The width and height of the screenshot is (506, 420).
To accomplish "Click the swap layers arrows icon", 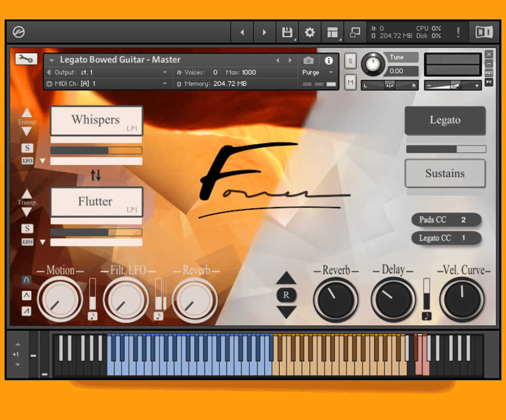I will point(96,174).
